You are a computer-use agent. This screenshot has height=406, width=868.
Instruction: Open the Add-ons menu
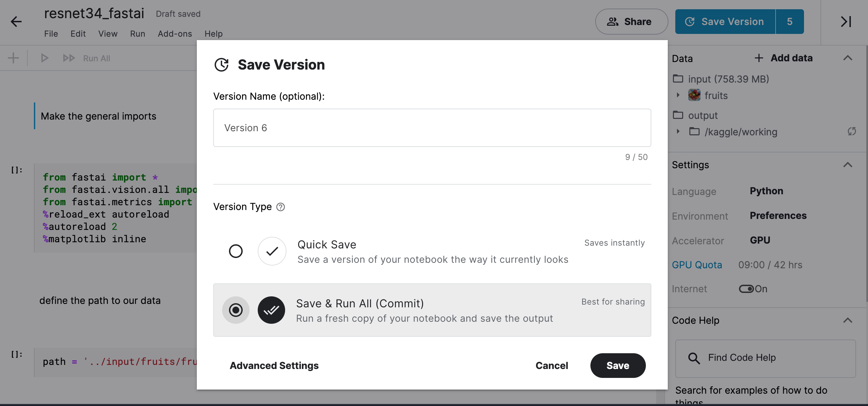click(175, 34)
